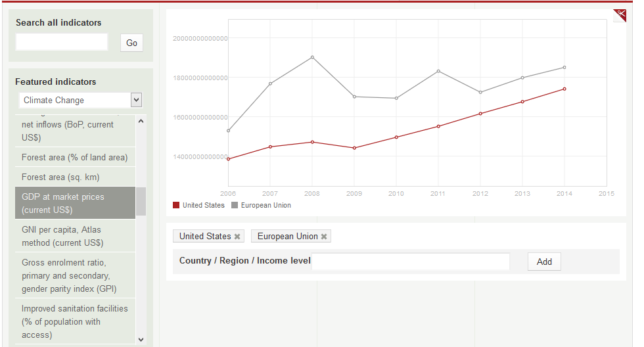Click the red United States legend swatch
644x347 pixels.
click(176, 205)
